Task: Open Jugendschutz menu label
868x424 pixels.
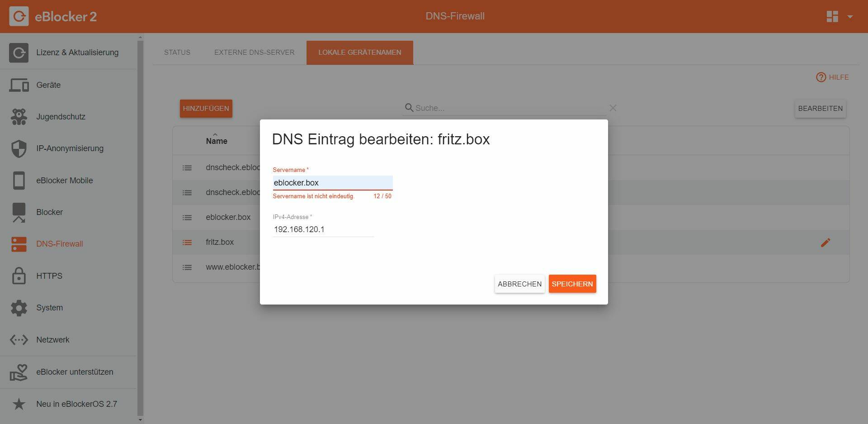Action: click(61, 117)
